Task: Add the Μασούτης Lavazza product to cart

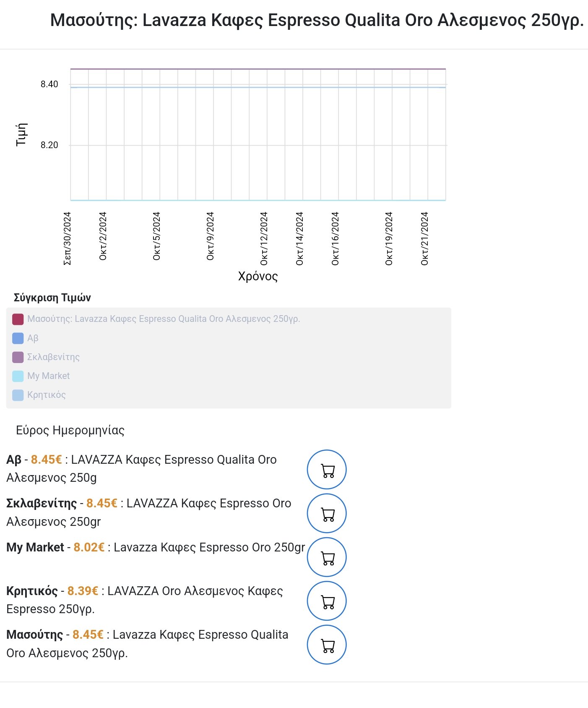Action: (x=327, y=645)
